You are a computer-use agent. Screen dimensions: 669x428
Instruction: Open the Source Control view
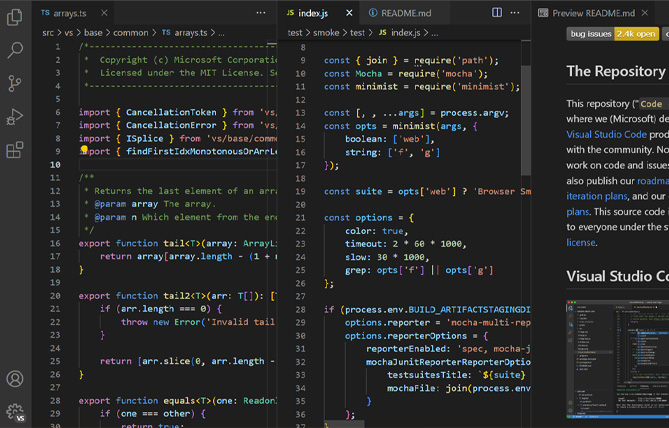pyautogui.click(x=15, y=83)
